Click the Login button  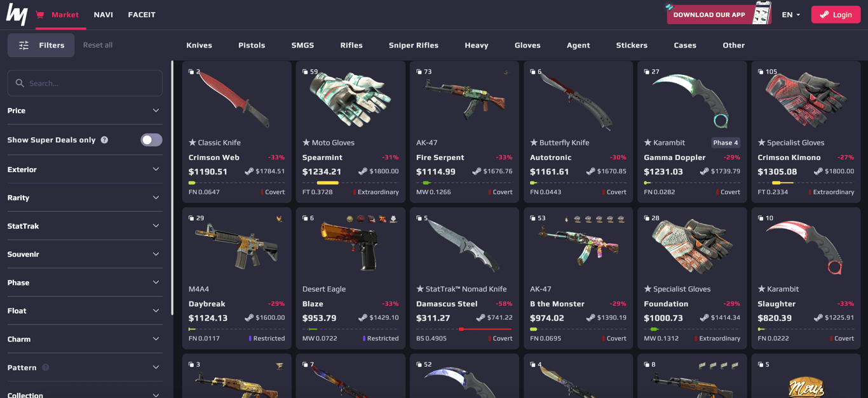(836, 15)
